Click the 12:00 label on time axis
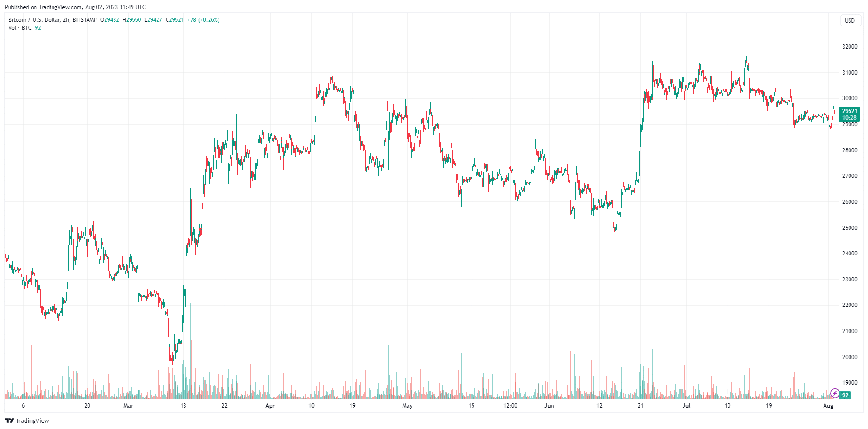Screen dimensions: 868x429 510,406
